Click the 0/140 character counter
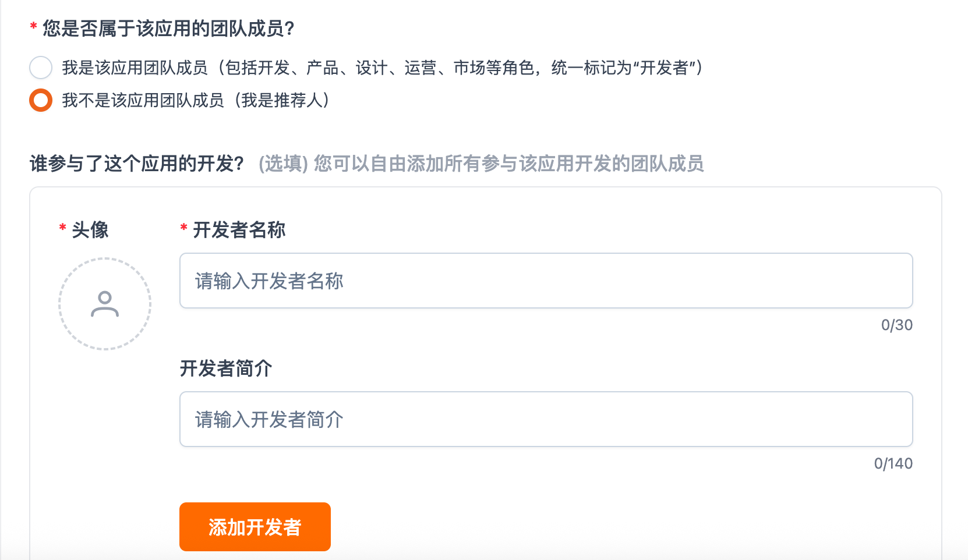This screenshot has width=968, height=560. pyautogui.click(x=893, y=463)
